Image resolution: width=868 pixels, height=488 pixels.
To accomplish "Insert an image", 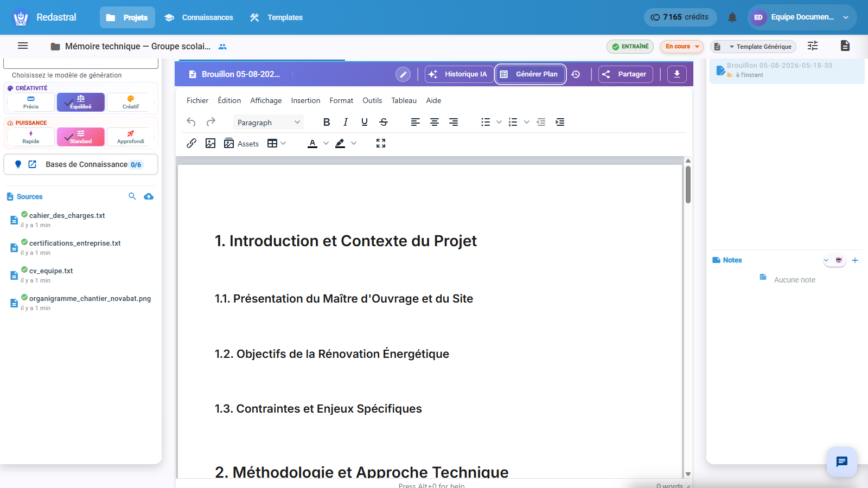I will 210,143.
